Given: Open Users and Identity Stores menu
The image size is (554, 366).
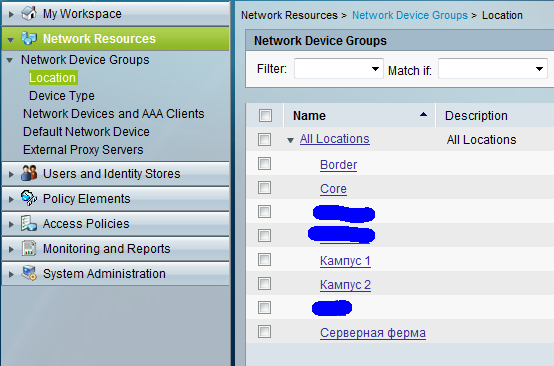Looking at the screenshot, I should pos(116,173).
